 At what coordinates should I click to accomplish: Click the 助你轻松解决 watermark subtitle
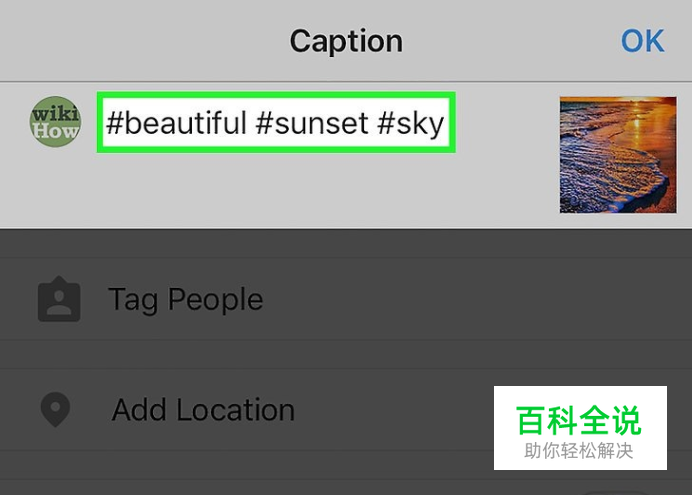pyautogui.click(x=579, y=451)
